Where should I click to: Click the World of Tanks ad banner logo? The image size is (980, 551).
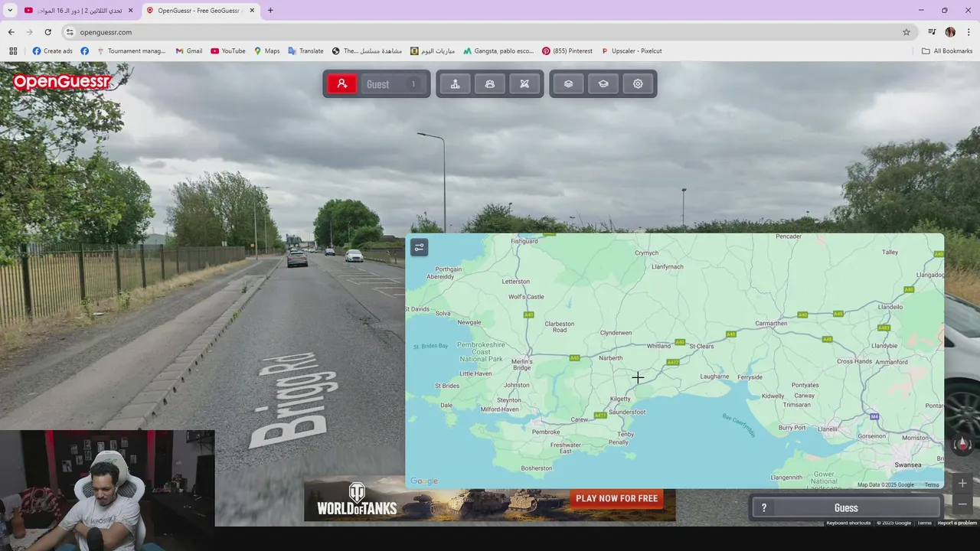pos(357,499)
